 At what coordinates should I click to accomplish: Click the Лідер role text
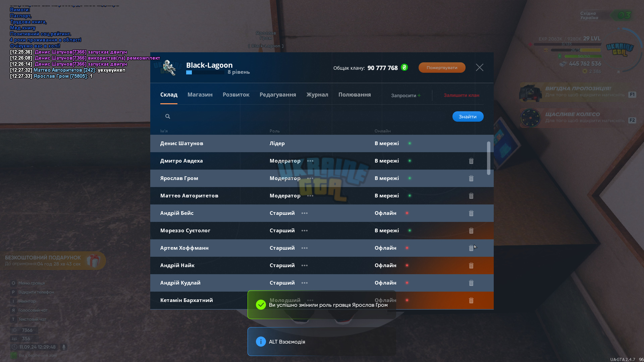(277, 143)
